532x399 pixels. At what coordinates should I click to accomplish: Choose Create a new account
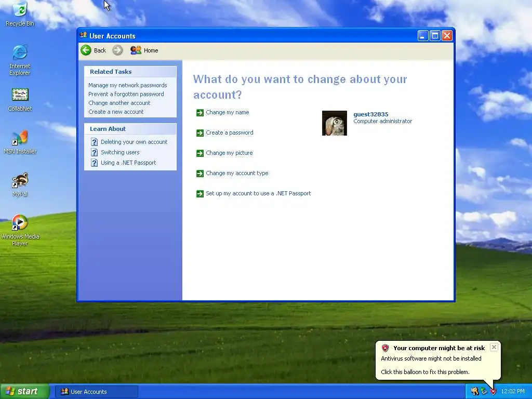(116, 112)
